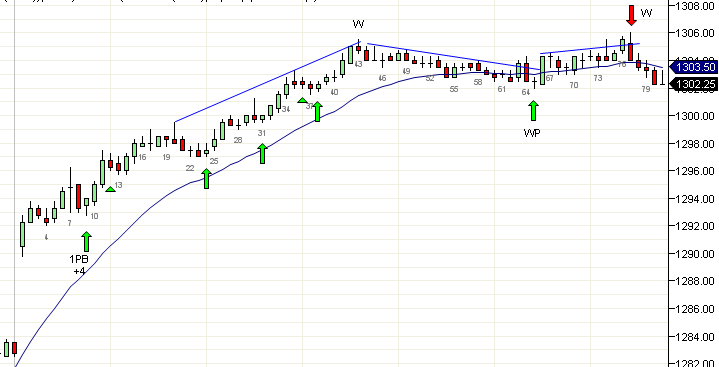Click the green up arrow above WP
Viewport: 719px width, 367px height.
point(533,111)
